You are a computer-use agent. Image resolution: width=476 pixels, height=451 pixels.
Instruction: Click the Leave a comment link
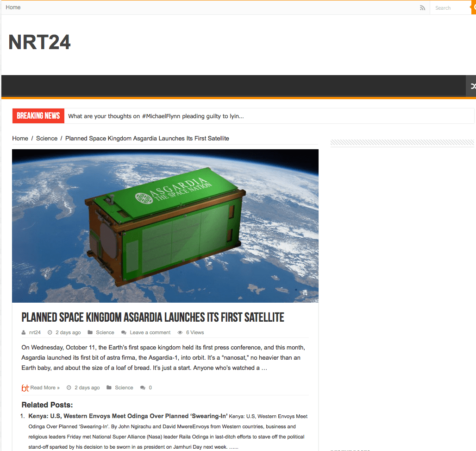[x=150, y=332]
